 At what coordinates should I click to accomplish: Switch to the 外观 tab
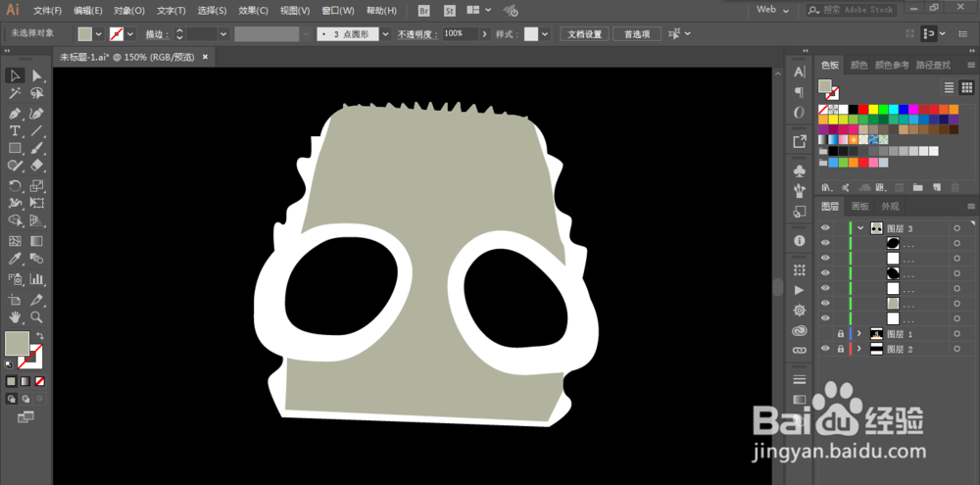(x=890, y=207)
